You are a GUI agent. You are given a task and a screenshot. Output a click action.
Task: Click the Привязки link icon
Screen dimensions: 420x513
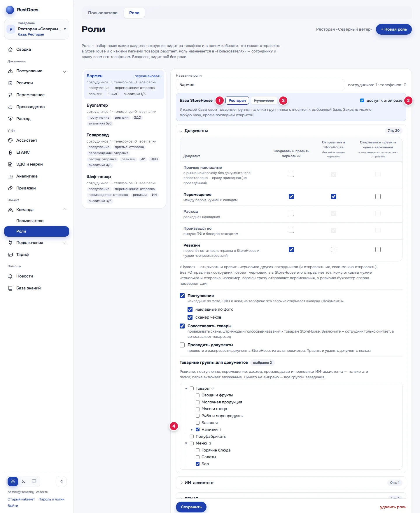click(10, 188)
